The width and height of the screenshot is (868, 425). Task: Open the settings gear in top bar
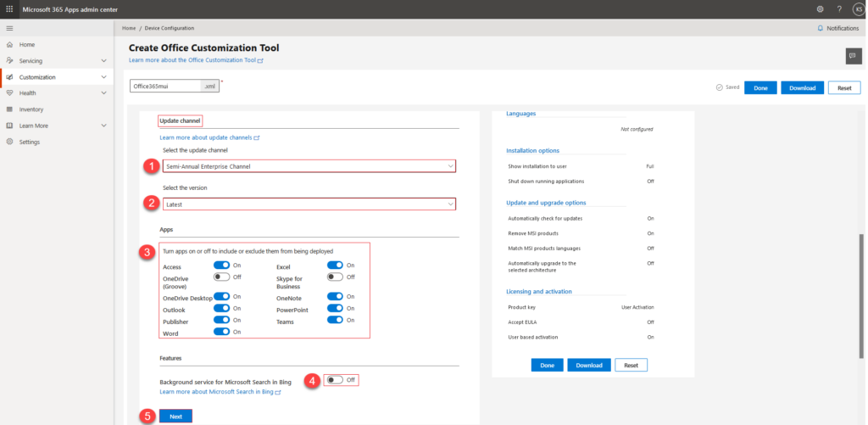(820, 9)
